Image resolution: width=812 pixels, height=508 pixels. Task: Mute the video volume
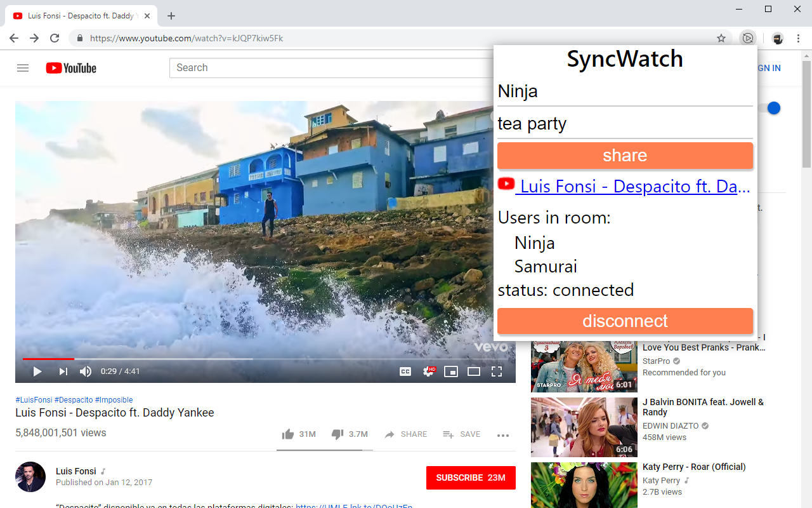coord(86,371)
